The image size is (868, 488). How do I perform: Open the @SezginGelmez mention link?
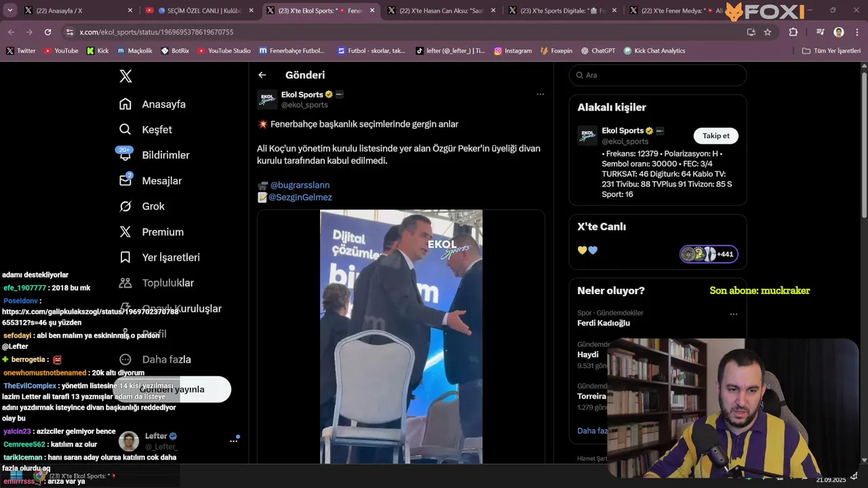click(300, 197)
